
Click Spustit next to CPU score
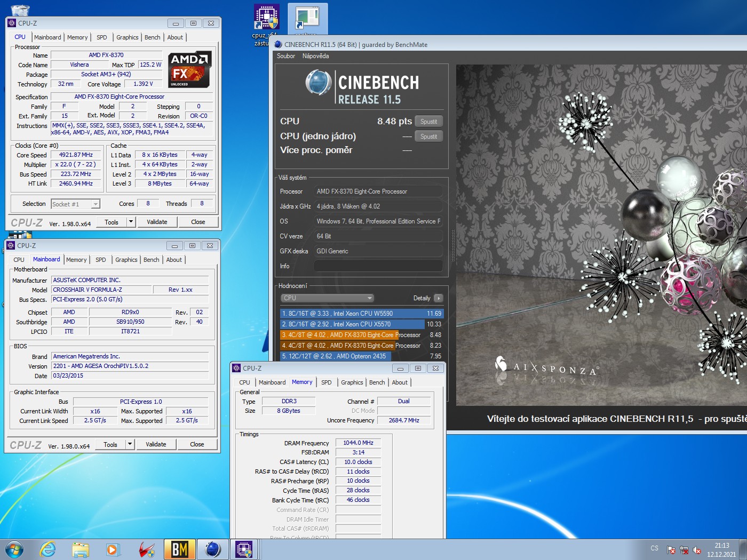pyautogui.click(x=428, y=122)
